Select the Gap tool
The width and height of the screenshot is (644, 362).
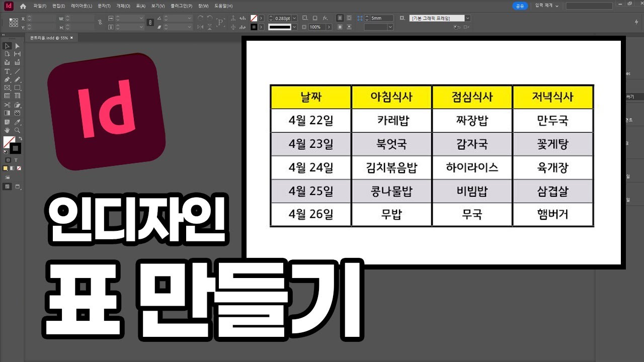[x=17, y=54]
